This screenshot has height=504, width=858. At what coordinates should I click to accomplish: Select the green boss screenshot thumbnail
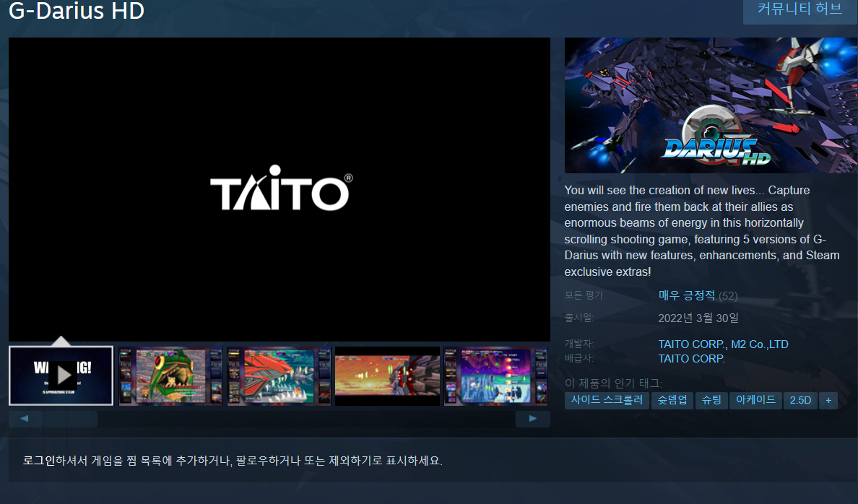170,376
